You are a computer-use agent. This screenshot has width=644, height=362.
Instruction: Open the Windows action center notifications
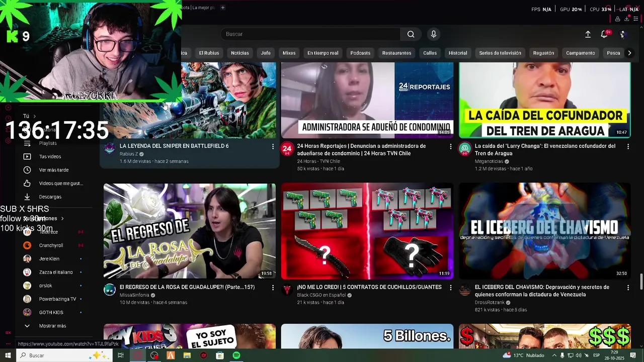633,355
